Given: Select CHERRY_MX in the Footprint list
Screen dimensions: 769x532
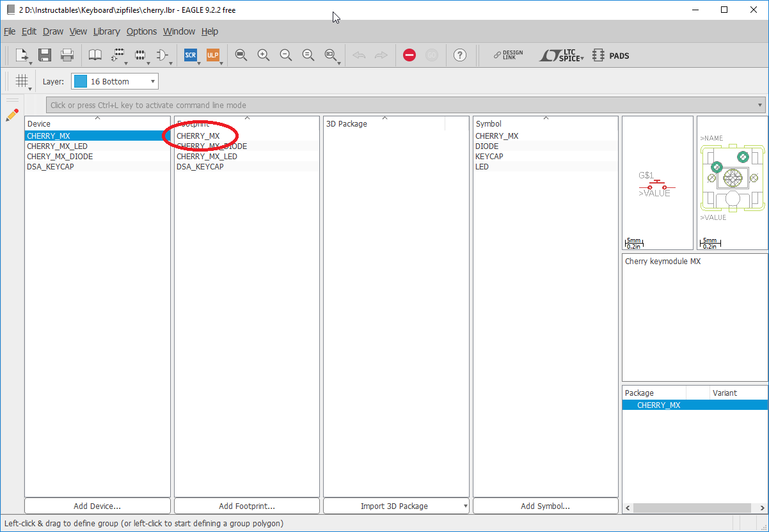Looking at the screenshot, I should pos(247,136).
